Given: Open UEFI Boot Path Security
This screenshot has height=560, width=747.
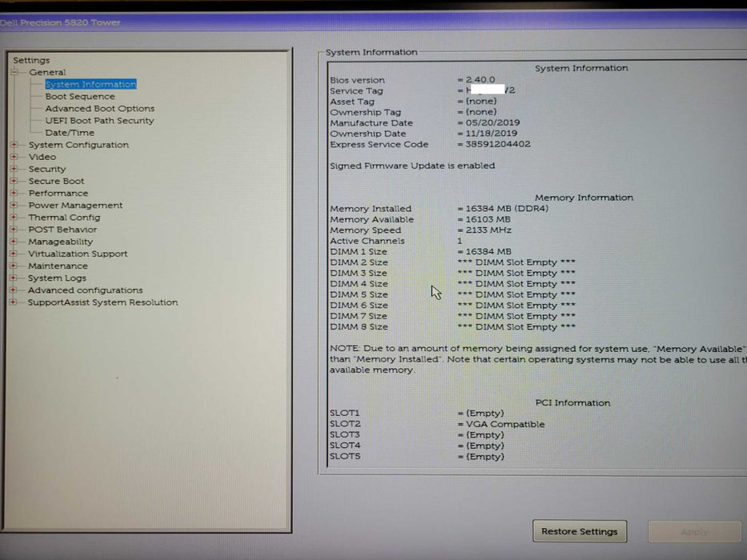Looking at the screenshot, I should pos(99,121).
